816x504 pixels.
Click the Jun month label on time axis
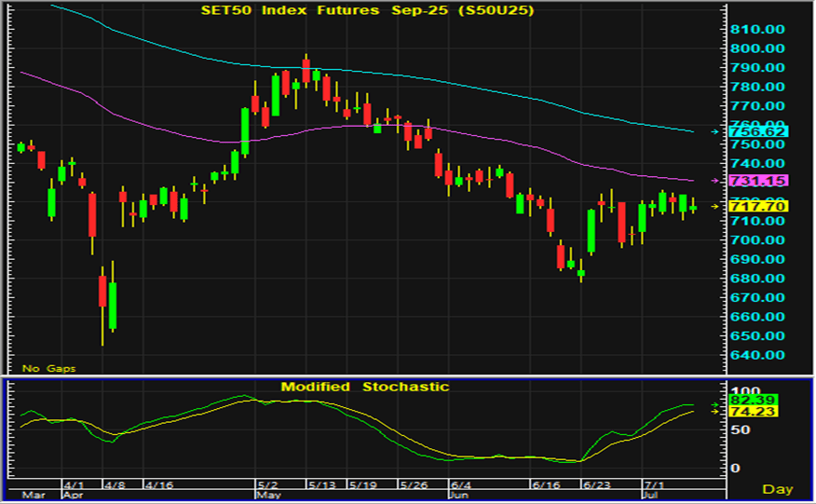click(x=457, y=497)
